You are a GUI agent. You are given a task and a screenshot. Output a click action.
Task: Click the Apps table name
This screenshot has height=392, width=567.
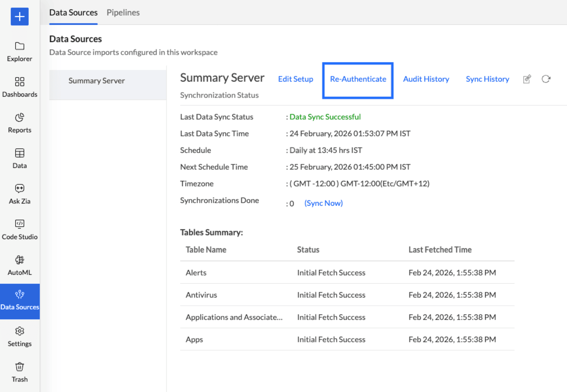(194, 339)
